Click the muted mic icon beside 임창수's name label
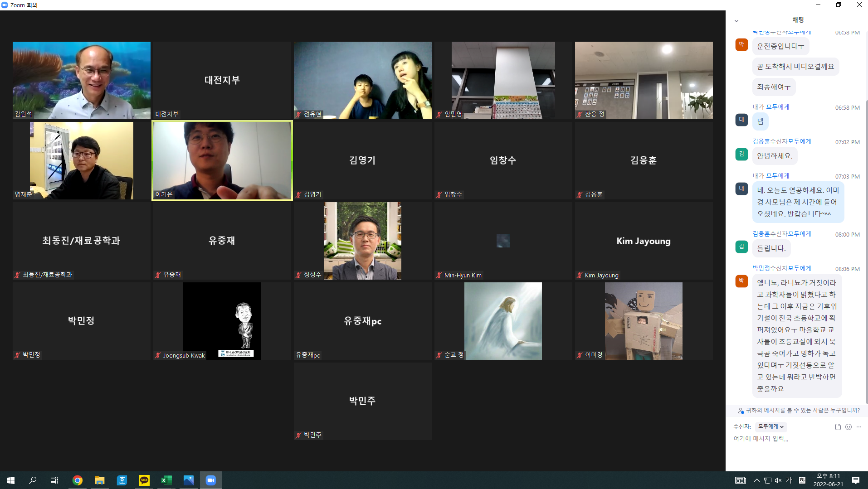 coord(439,194)
